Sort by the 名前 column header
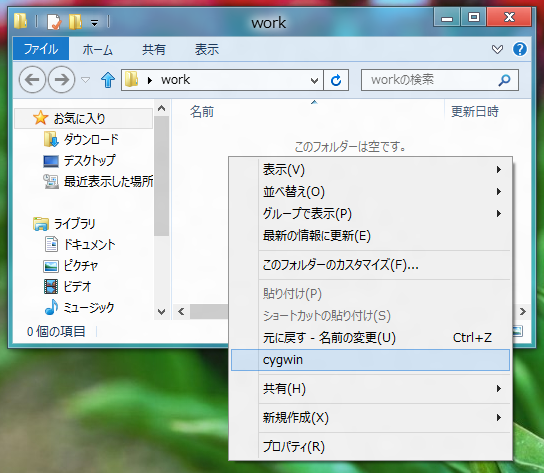 coord(202,112)
